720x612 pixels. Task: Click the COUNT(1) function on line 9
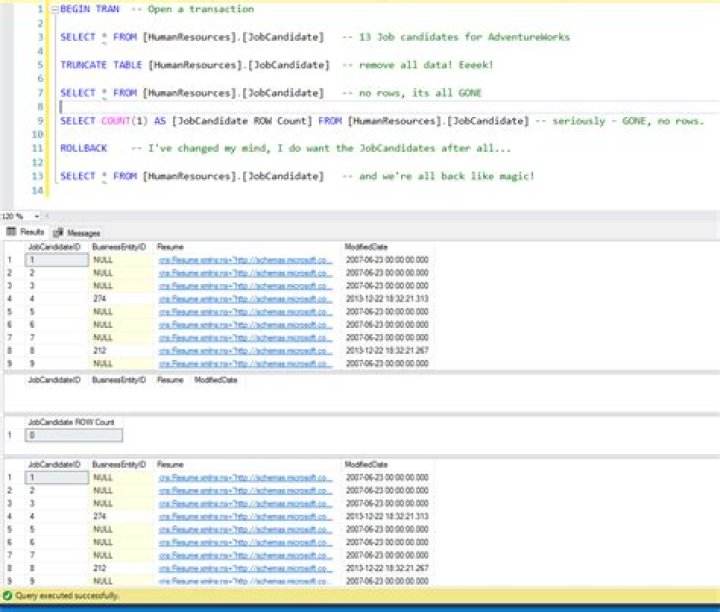click(x=124, y=121)
